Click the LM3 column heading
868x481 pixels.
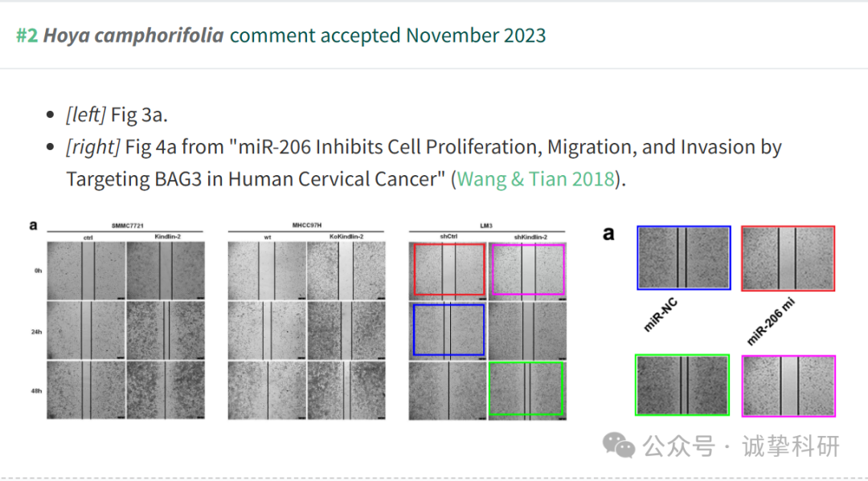pyautogui.click(x=486, y=226)
